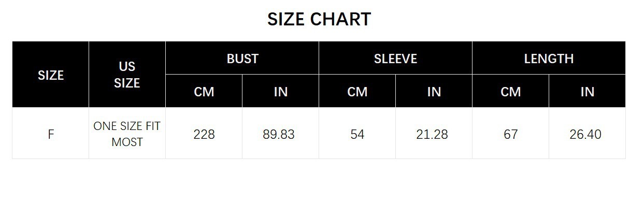Select the CM subheader under LENGTH

coord(510,91)
